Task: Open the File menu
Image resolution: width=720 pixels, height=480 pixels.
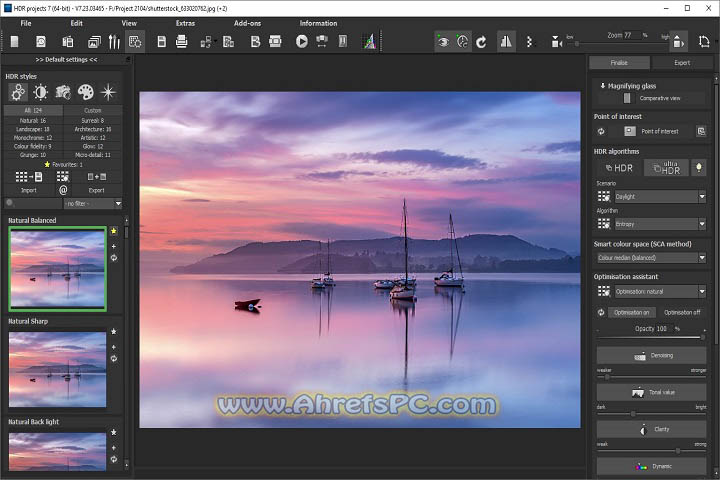Action: pos(26,23)
